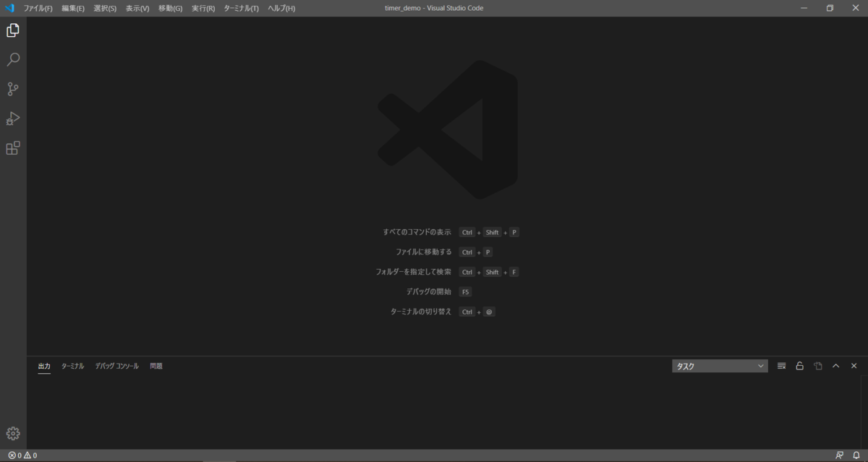Maximize the panel with the up chevron

835,366
